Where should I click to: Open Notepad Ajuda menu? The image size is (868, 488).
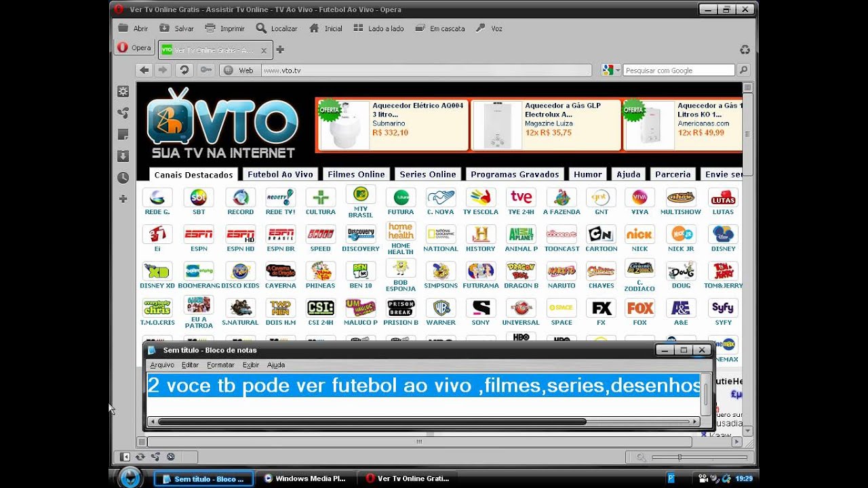[x=276, y=365]
